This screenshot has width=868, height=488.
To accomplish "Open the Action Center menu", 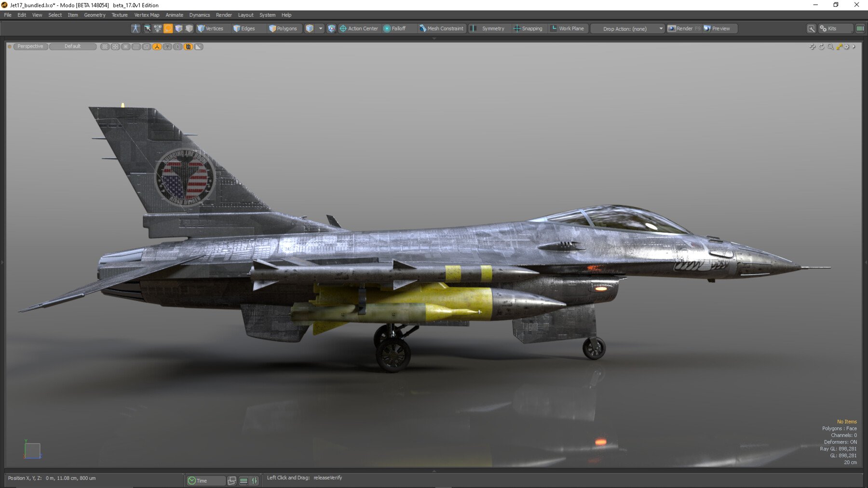I will (359, 28).
